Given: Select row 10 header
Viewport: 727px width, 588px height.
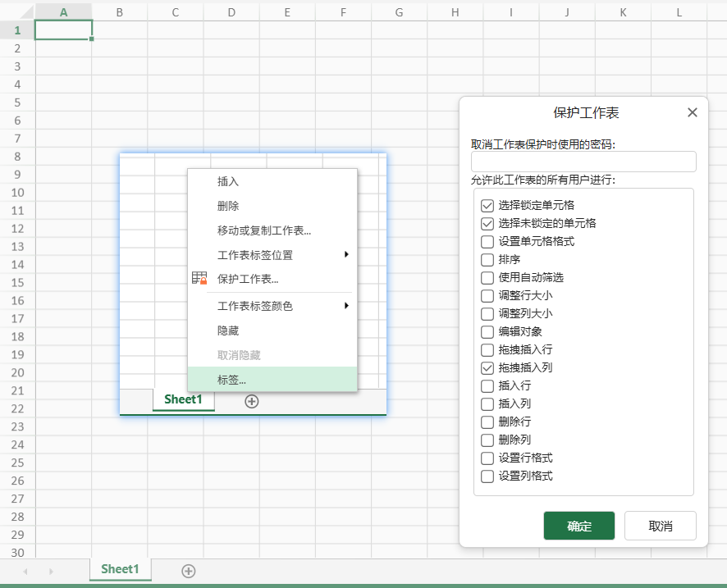Looking at the screenshot, I should point(17,192).
